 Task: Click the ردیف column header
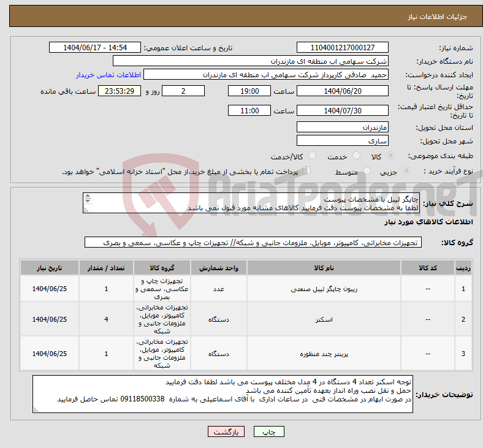[x=463, y=268]
